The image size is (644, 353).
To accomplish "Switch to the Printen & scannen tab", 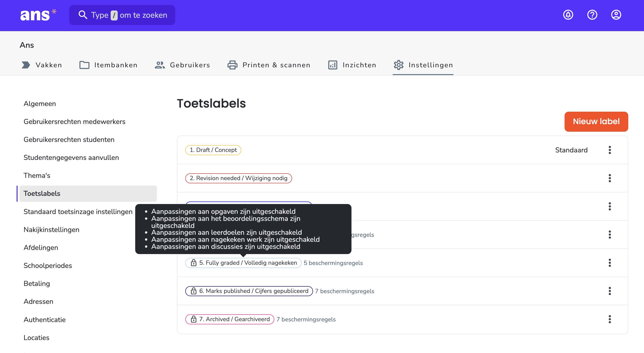I will coord(269,65).
